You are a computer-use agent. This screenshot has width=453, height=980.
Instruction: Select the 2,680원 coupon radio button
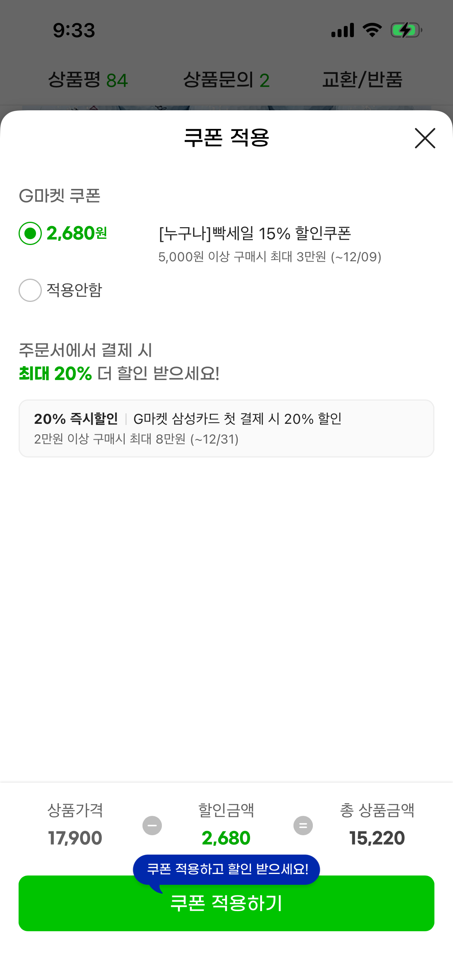tap(30, 233)
